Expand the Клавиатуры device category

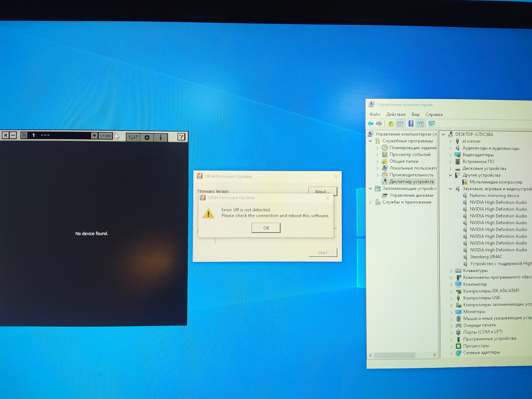451,271
